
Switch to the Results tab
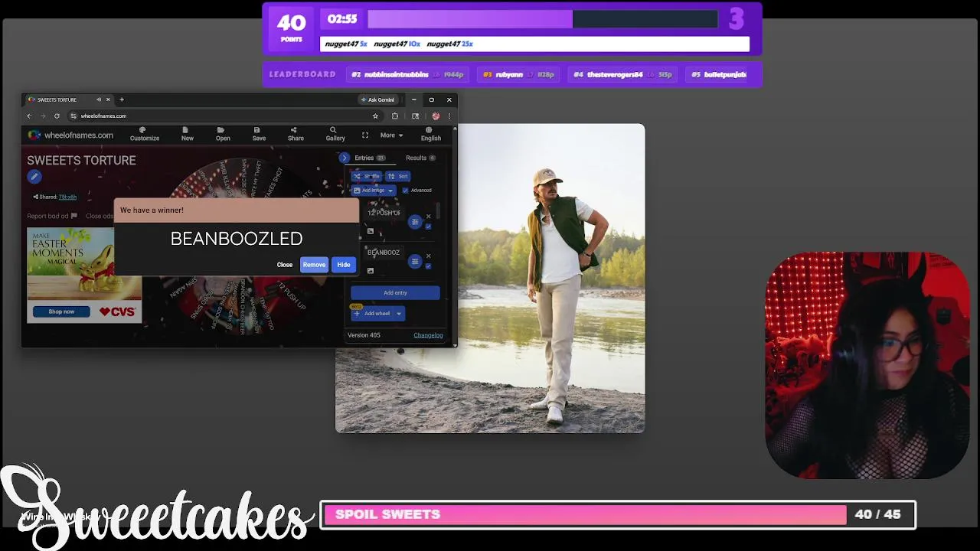[420, 158]
